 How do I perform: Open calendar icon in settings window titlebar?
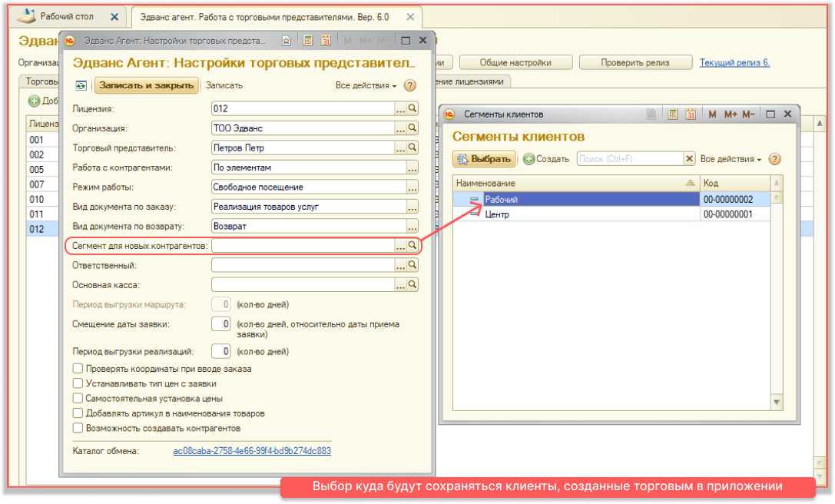pyautogui.click(x=326, y=41)
